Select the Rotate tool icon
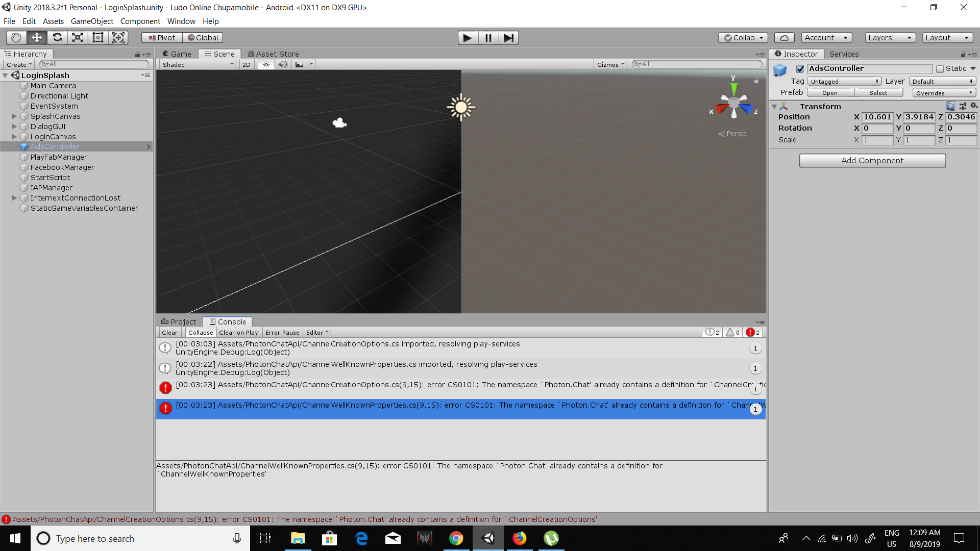Screen dimensions: 980x551 pyautogui.click(x=57, y=37)
